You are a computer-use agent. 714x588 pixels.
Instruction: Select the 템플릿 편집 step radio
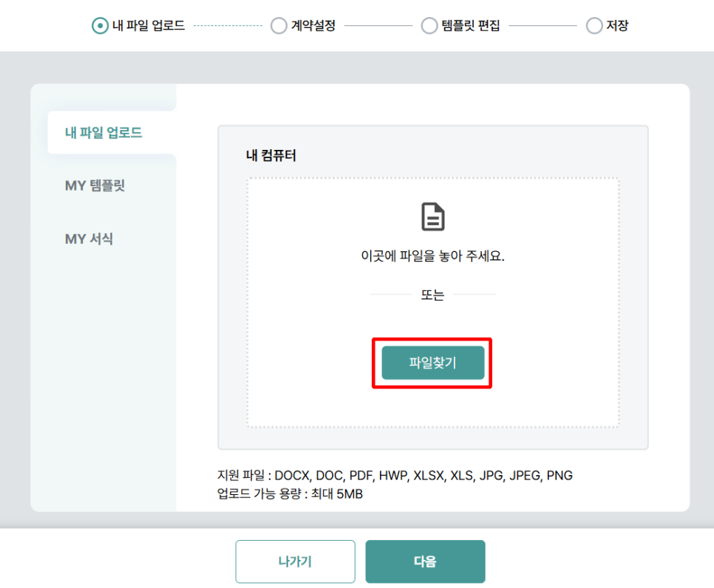(429, 26)
